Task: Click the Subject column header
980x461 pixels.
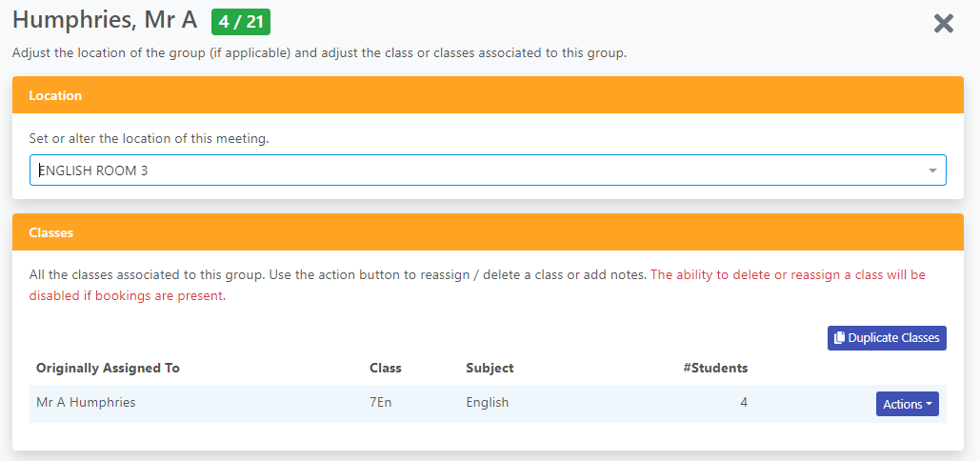Action: point(490,368)
